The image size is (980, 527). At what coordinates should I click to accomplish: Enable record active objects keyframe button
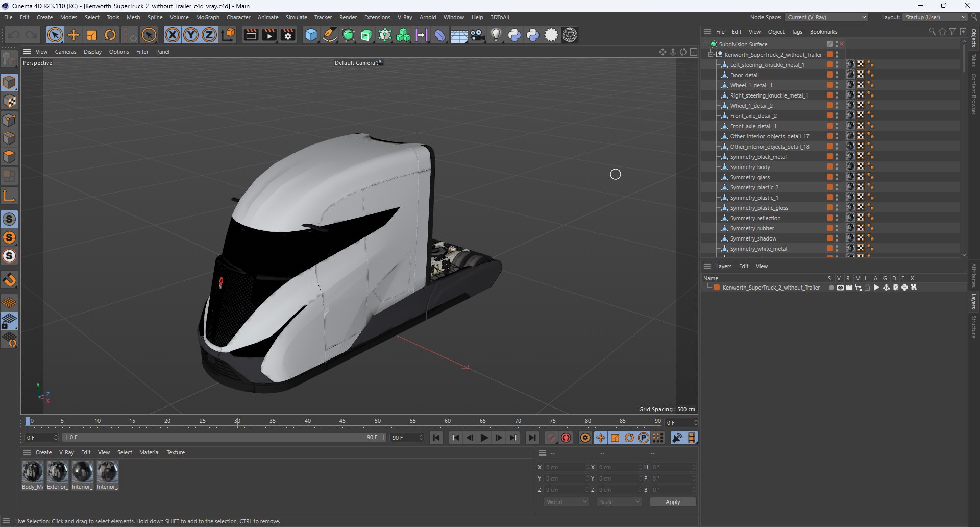point(552,438)
